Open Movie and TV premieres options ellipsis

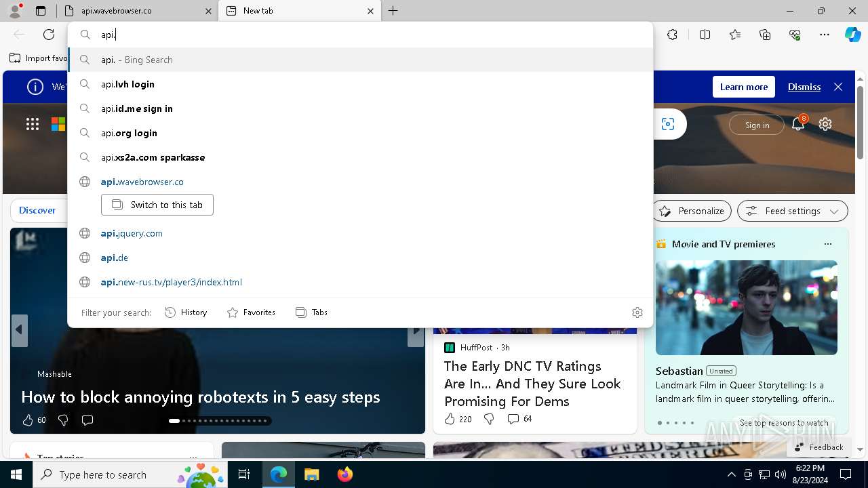click(827, 244)
